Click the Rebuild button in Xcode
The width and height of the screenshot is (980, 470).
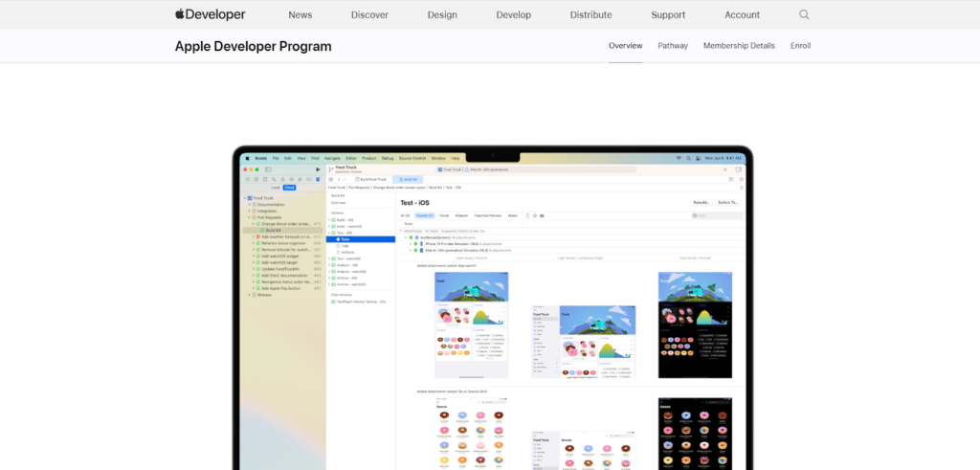click(702, 203)
